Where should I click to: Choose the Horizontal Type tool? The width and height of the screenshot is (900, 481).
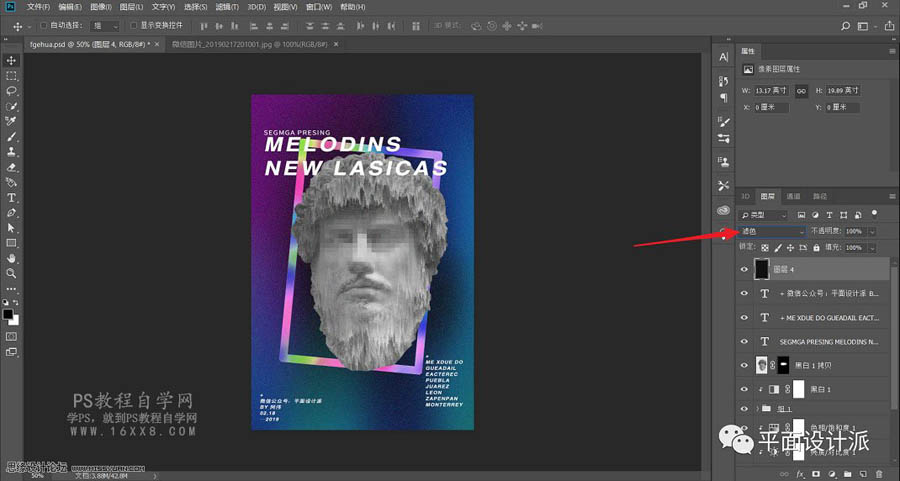(x=11, y=198)
